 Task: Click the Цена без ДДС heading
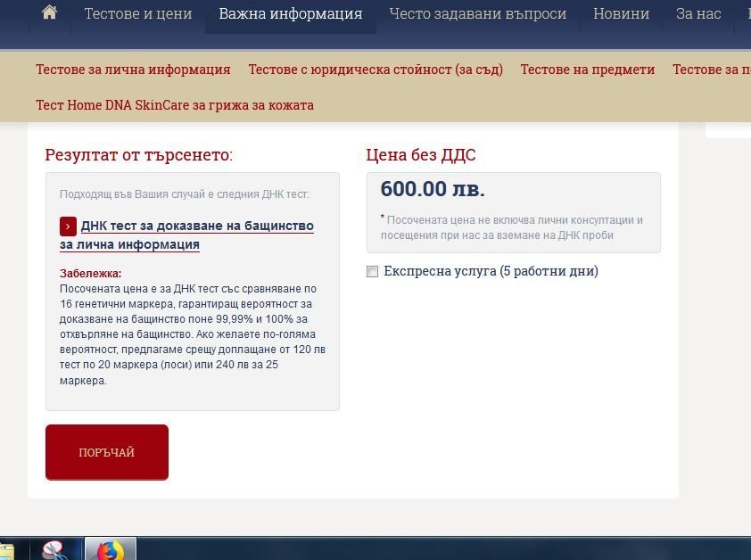click(x=421, y=155)
